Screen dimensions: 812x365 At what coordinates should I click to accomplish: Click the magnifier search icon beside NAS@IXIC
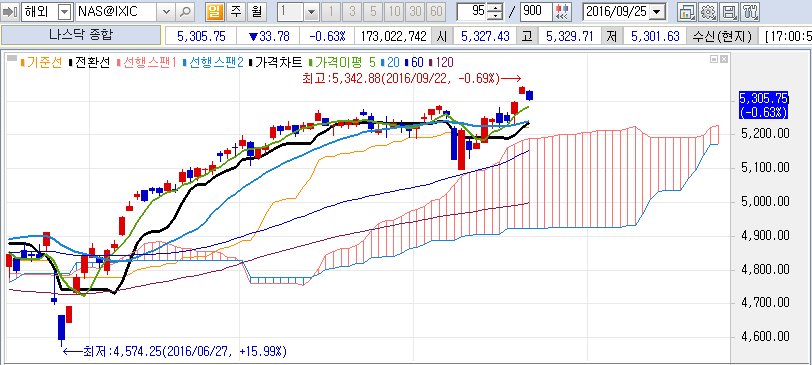tap(185, 11)
